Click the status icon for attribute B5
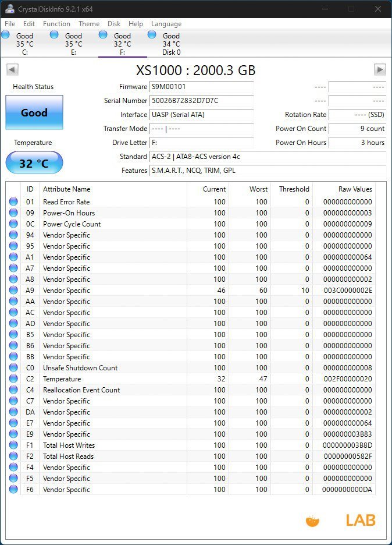 [13, 334]
